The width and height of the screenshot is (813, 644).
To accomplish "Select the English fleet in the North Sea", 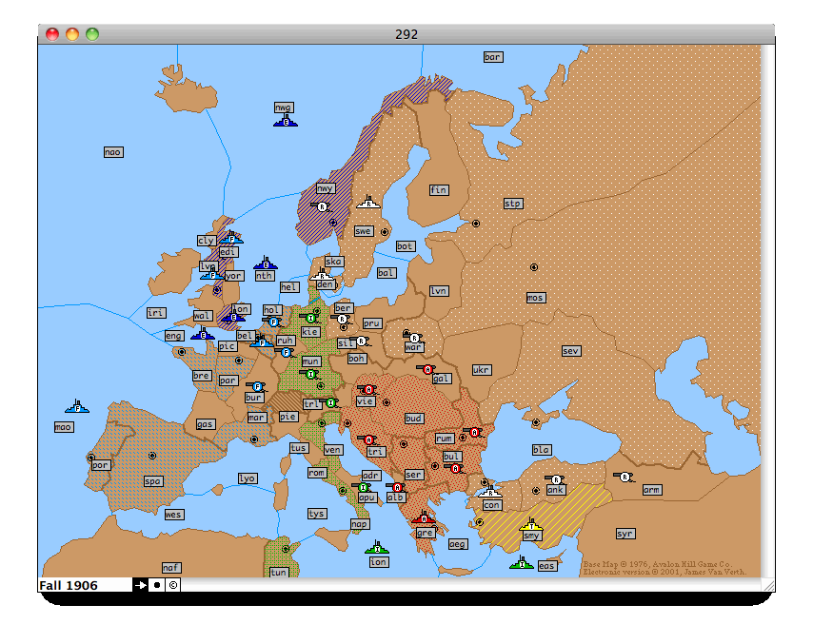I will pyautogui.click(x=266, y=263).
